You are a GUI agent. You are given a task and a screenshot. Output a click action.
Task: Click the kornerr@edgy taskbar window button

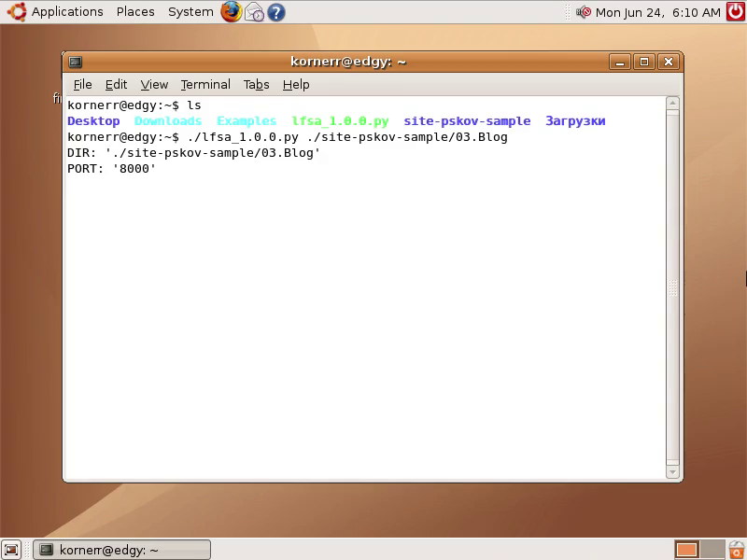(x=121, y=550)
